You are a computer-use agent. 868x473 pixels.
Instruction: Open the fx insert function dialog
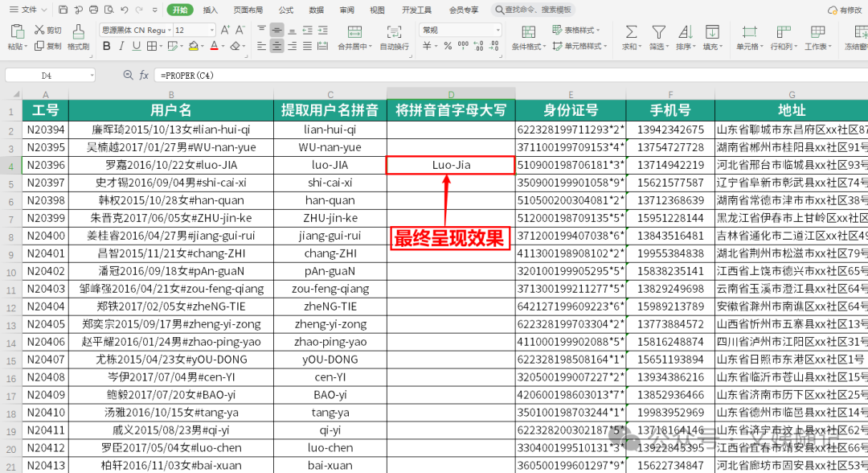(x=144, y=76)
